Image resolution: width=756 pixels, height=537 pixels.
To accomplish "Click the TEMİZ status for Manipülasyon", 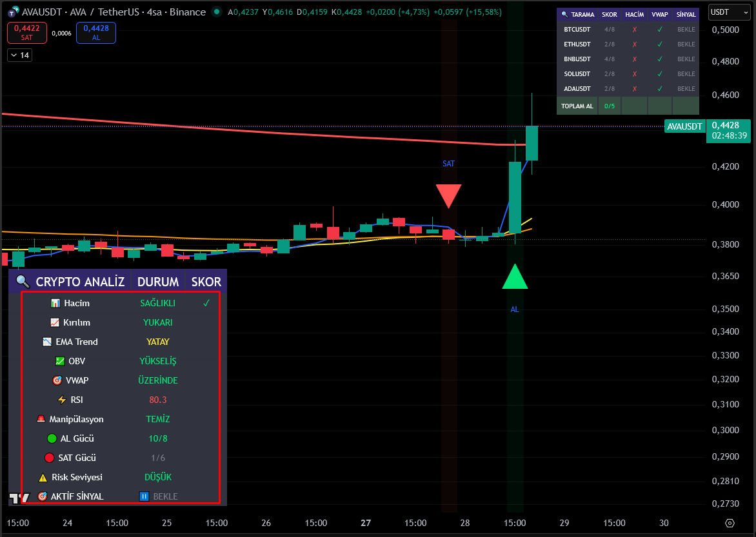I will pos(157,419).
